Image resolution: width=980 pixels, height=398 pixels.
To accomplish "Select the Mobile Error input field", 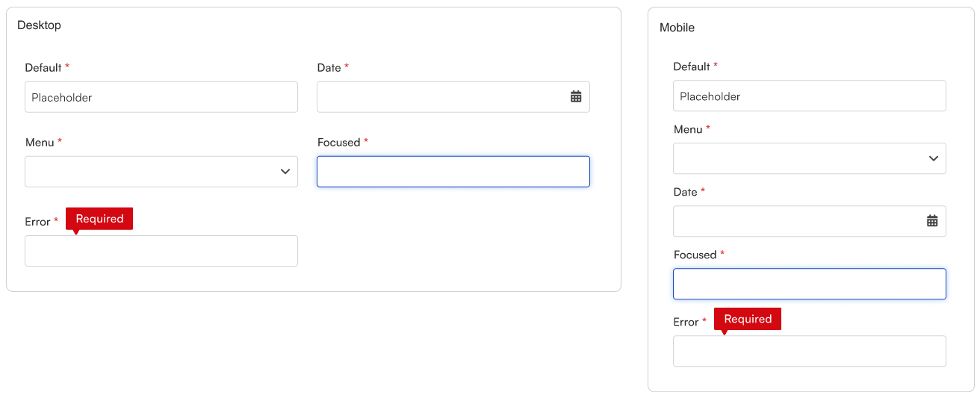I will tap(810, 351).
